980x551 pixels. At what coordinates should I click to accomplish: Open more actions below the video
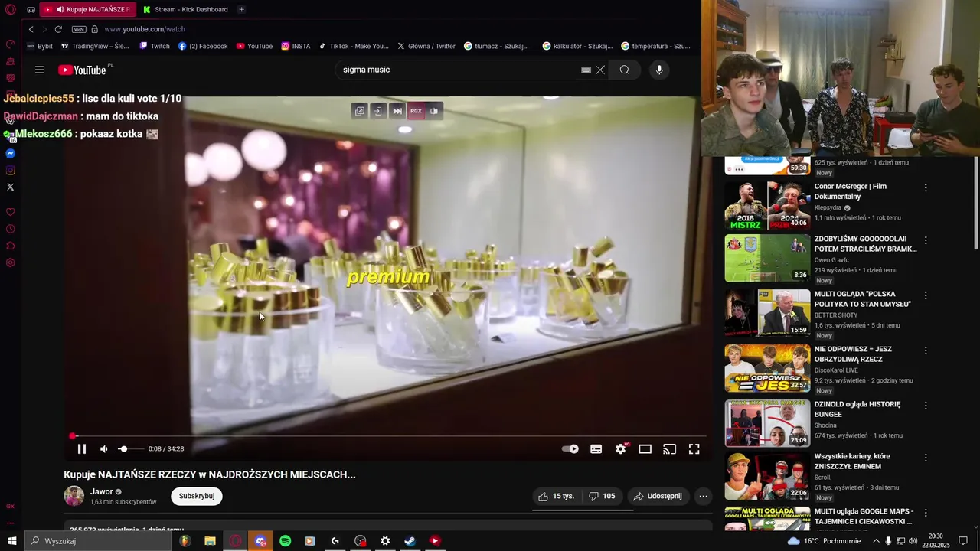pyautogui.click(x=703, y=496)
